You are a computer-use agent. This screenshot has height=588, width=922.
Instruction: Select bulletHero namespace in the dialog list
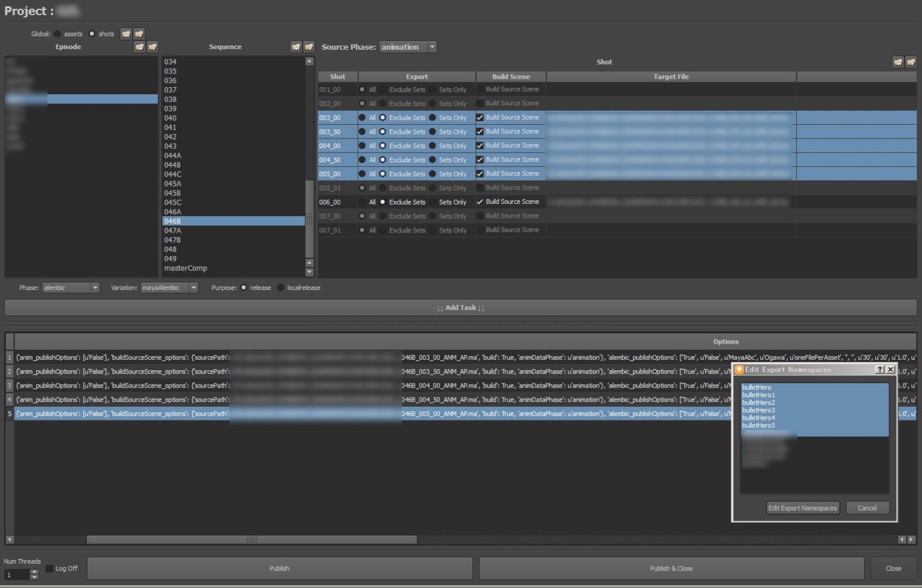click(x=815, y=388)
